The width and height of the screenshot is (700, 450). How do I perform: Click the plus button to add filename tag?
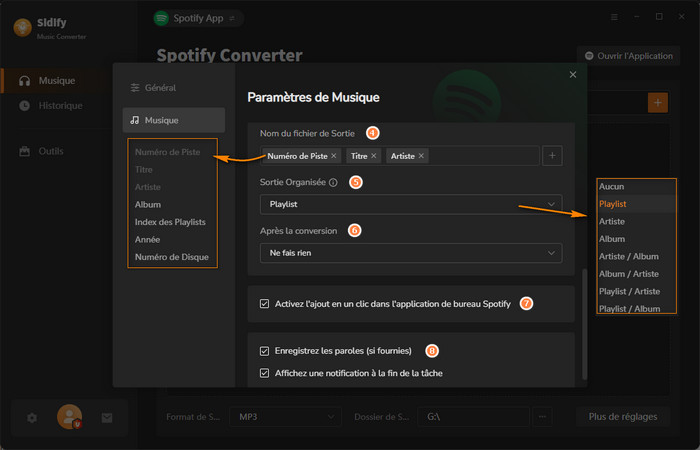click(553, 156)
